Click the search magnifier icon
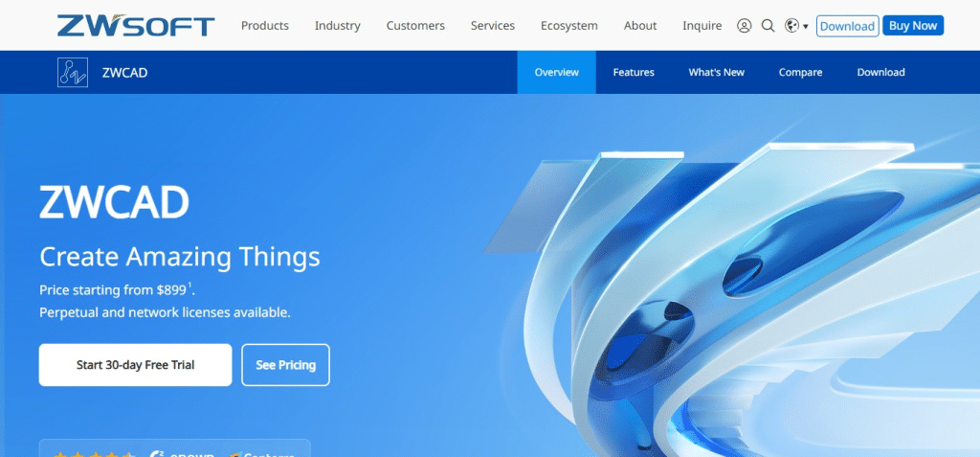The width and height of the screenshot is (980, 457). 768,26
